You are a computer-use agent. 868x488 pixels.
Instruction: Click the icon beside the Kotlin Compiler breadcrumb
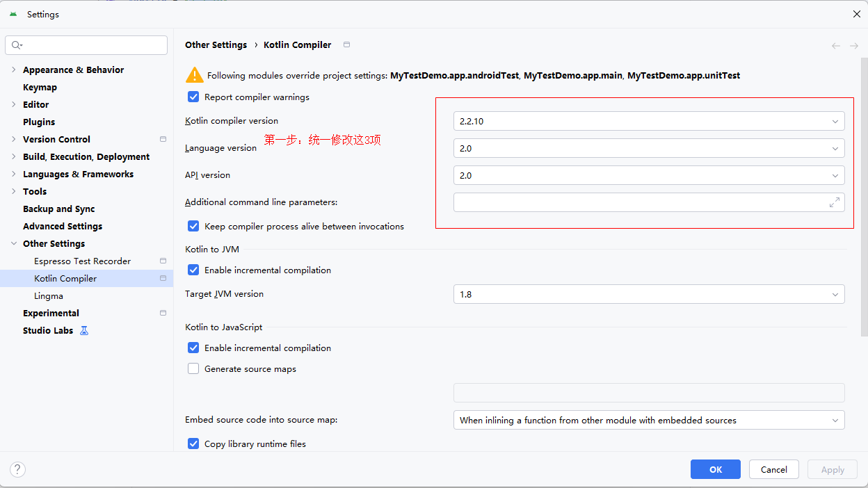(x=346, y=44)
